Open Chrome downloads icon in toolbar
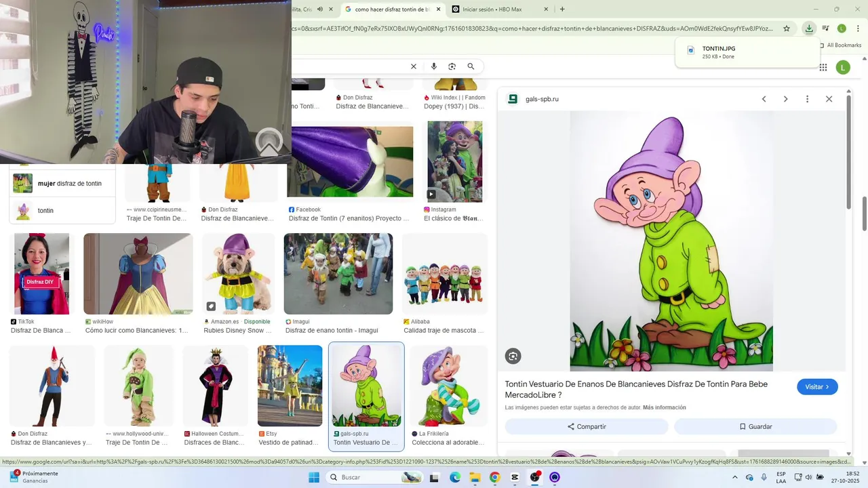The width and height of the screenshot is (868, 488). (x=809, y=28)
